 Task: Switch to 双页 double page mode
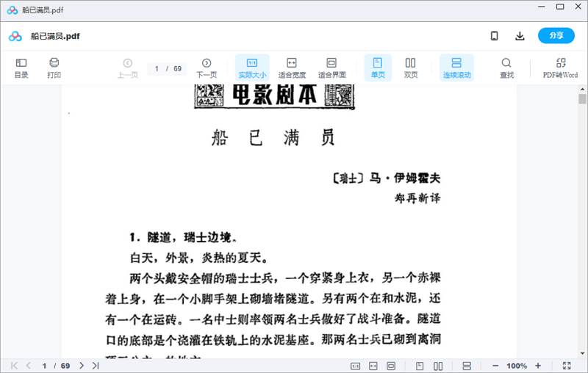[411, 68]
